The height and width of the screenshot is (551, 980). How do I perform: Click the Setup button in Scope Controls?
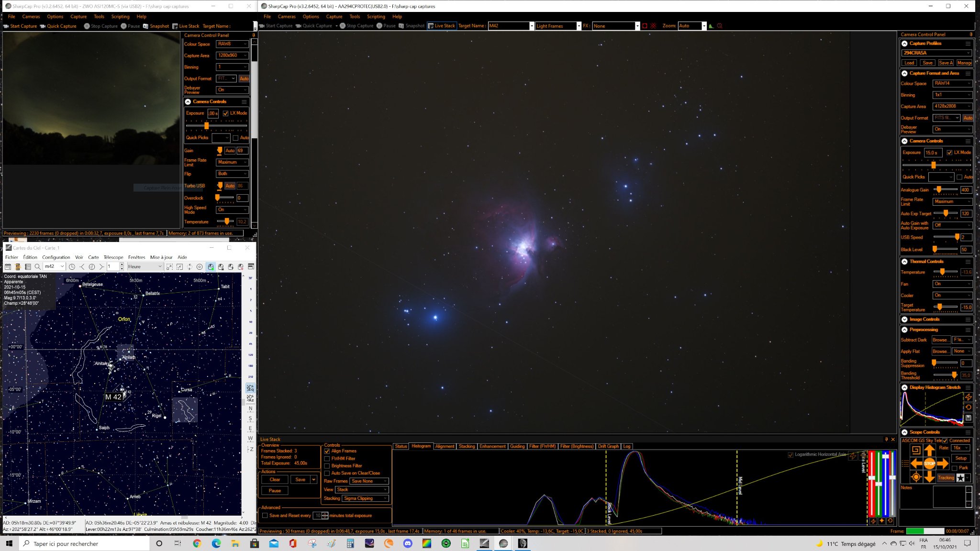[x=961, y=458]
